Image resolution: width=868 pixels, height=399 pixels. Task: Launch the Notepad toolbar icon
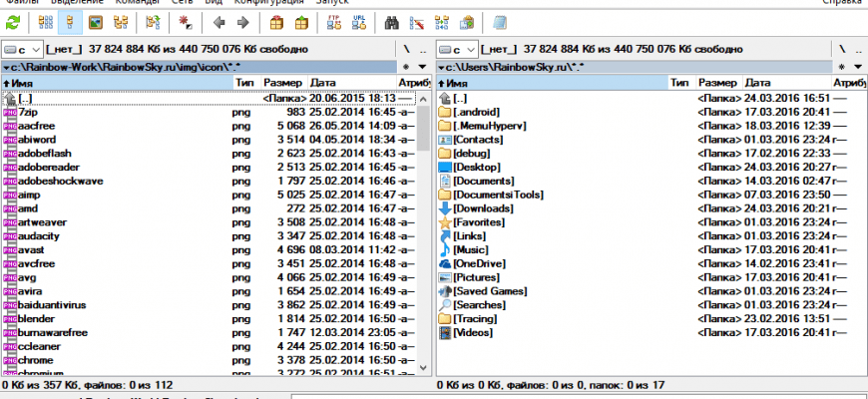[500, 23]
